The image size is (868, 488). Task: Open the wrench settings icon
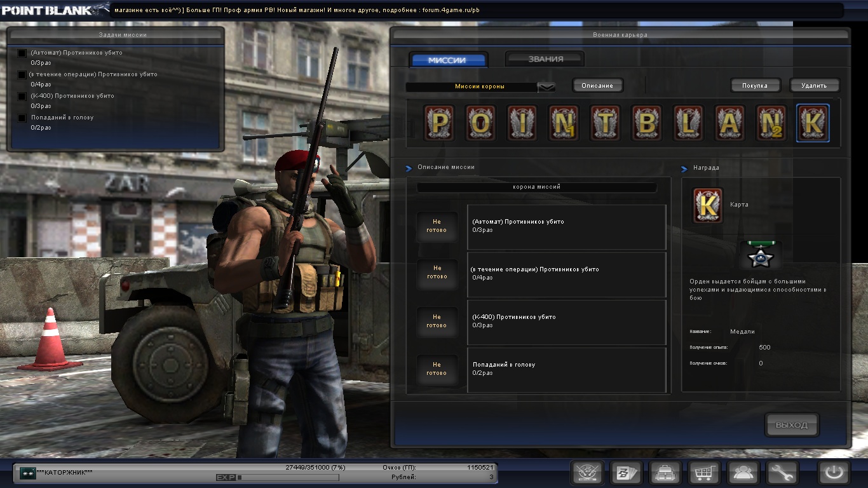coord(782,473)
